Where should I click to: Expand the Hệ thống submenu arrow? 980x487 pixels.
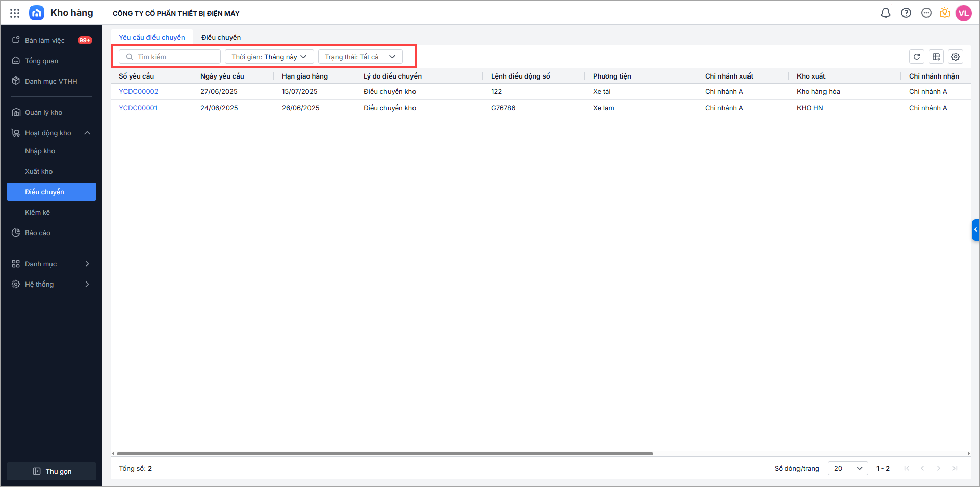click(x=87, y=284)
